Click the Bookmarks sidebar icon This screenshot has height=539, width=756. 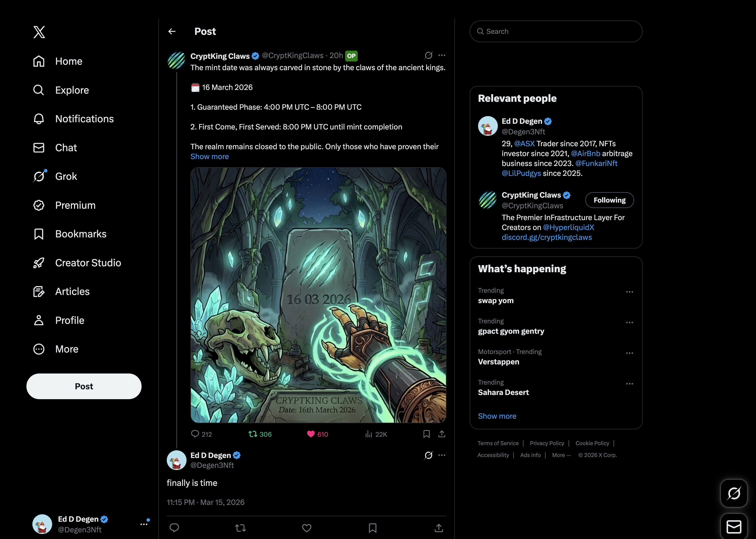[x=39, y=234]
